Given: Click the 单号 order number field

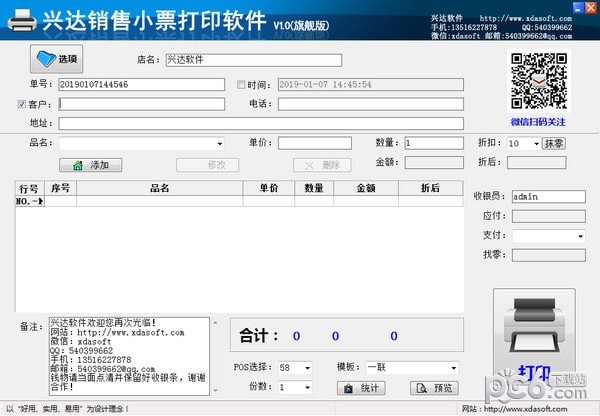Looking at the screenshot, I should coord(142,85).
